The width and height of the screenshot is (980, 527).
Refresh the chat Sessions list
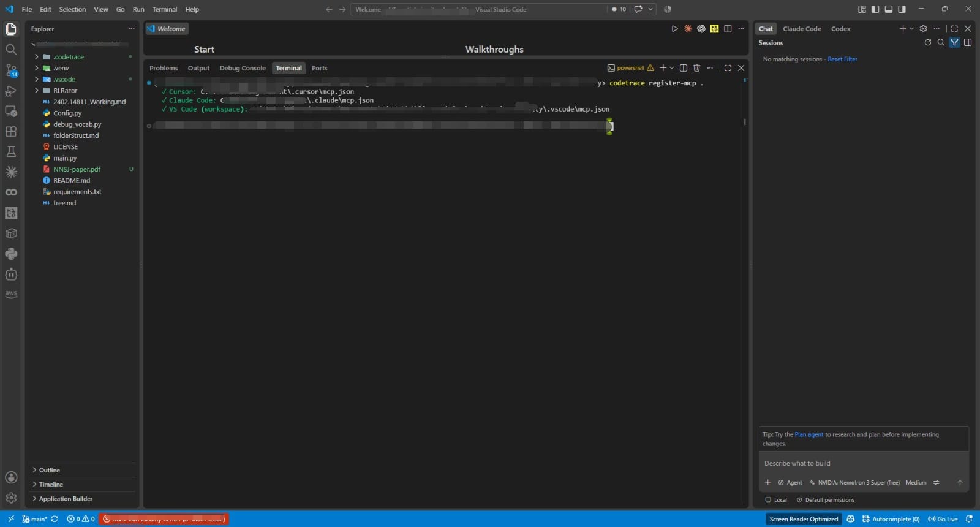927,42
